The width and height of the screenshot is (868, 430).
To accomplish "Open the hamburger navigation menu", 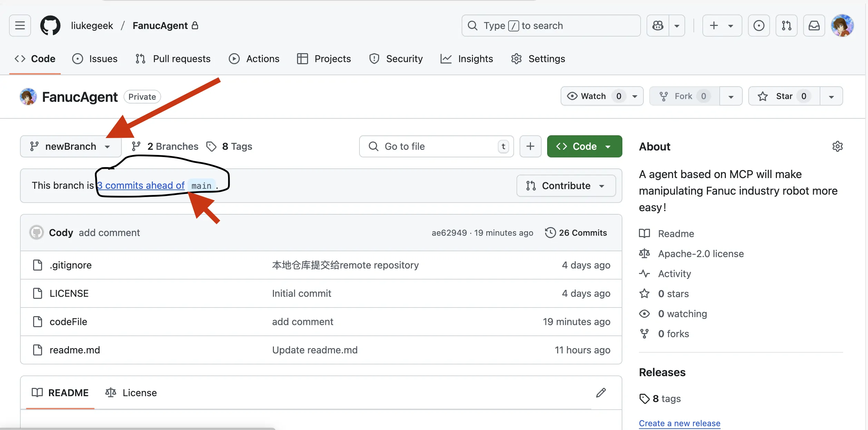I will [x=20, y=26].
